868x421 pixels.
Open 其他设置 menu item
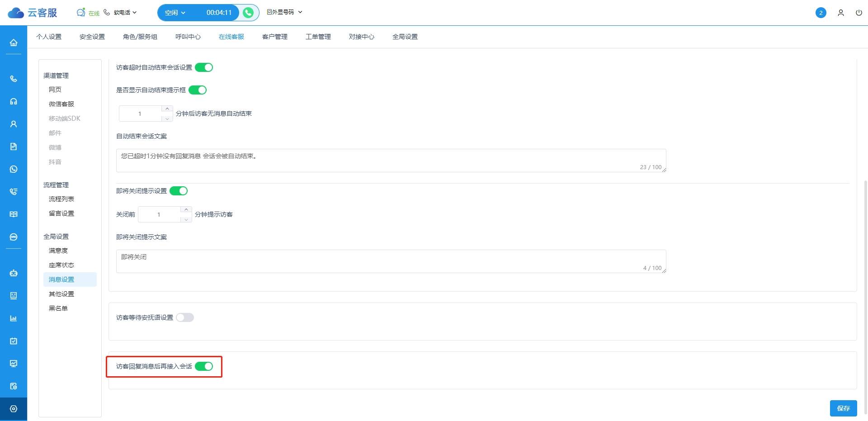[x=61, y=294]
